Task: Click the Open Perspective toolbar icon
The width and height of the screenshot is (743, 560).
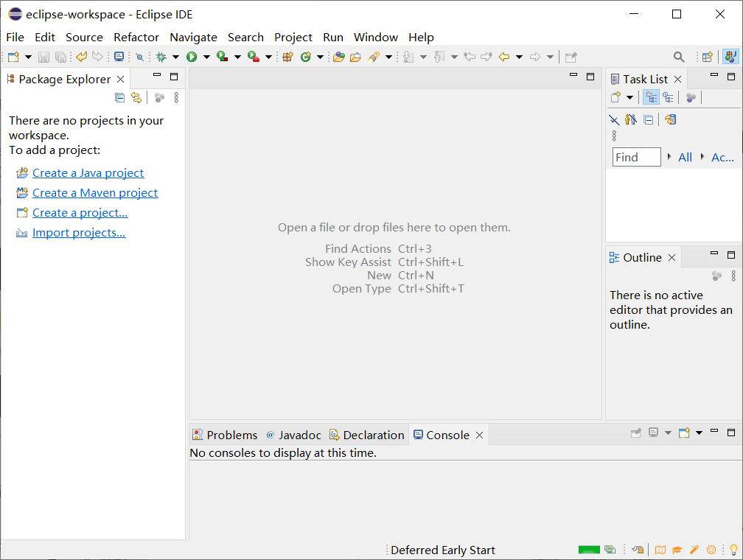Action: click(707, 57)
